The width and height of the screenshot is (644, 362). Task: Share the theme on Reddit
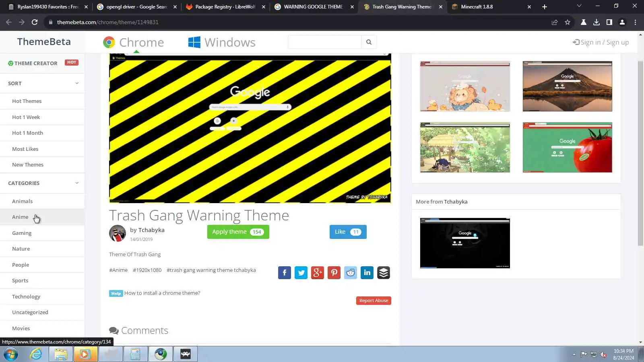coord(351,273)
